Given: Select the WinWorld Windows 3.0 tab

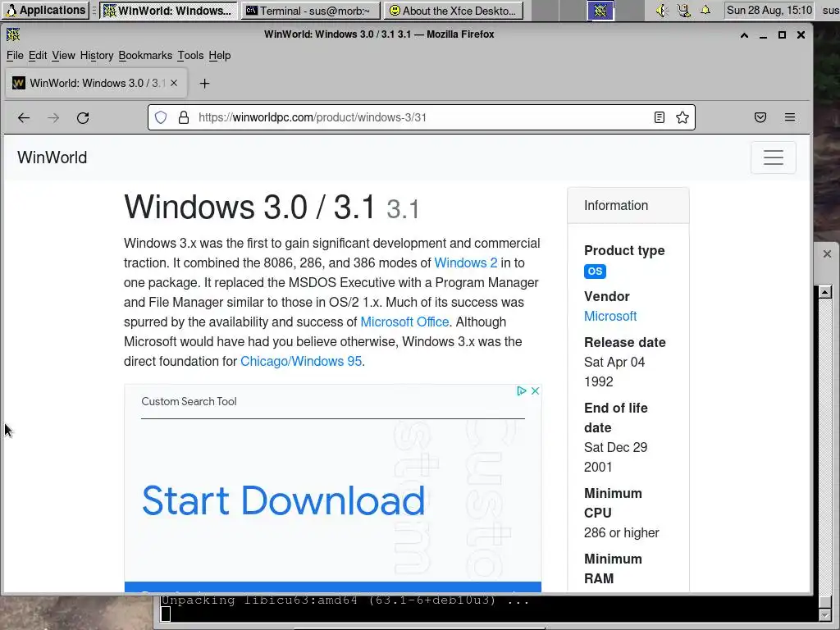Looking at the screenshot, I should tap(97, 83).
